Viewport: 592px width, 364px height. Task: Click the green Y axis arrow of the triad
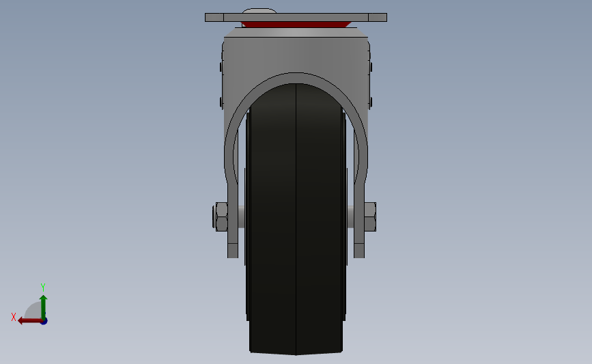pyautogui.click(x=43, y=307)
